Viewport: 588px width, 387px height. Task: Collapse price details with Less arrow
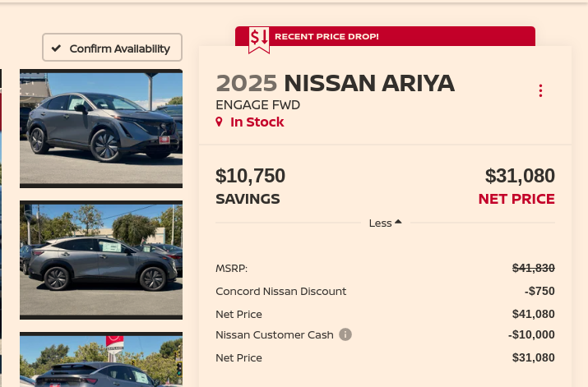point(385,223)
